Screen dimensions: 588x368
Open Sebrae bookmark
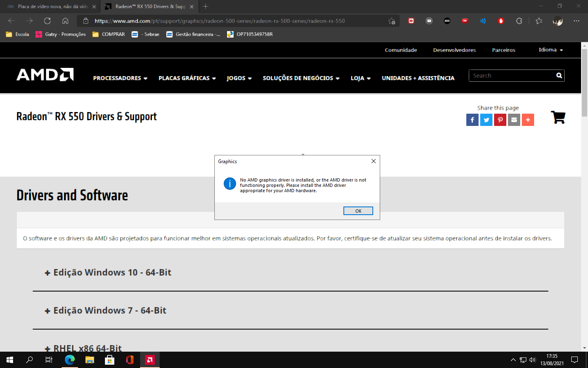[146, 34]
